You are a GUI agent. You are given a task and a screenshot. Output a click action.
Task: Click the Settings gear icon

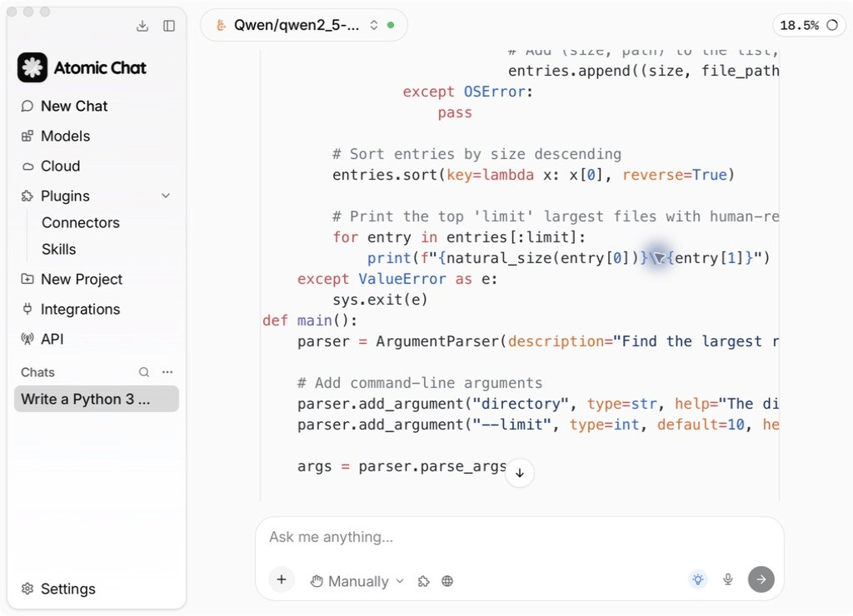pos(27,589)
